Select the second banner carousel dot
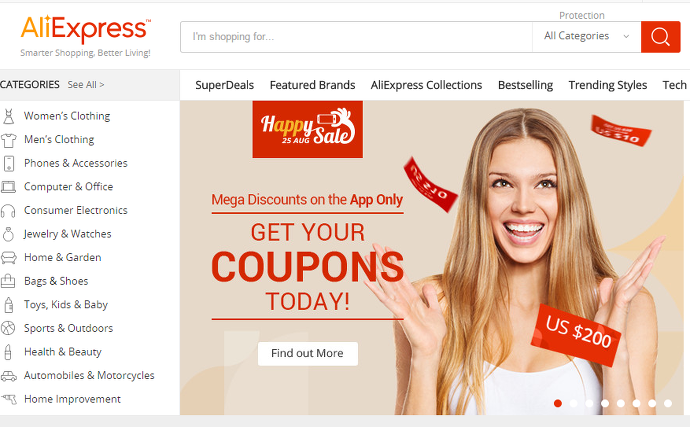690x427 pixels. [573, 403]
